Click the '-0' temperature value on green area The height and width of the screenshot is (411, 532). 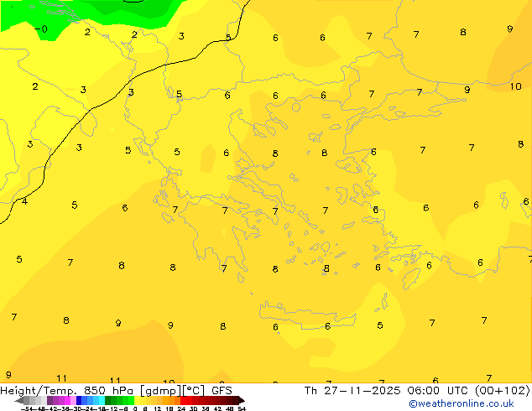(41, 29)
